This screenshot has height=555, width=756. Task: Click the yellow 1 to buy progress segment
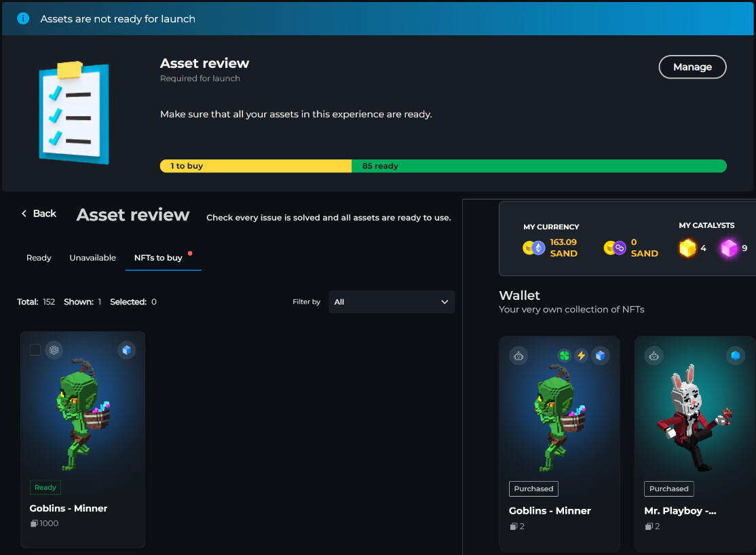(256, 166)
